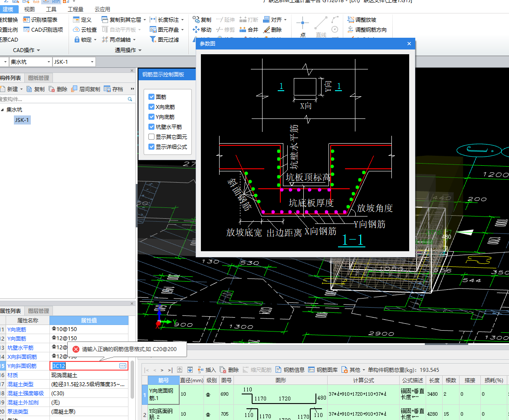Select the 移动 move tool
The image size is (509, 420).
click(x=202, y=30)
